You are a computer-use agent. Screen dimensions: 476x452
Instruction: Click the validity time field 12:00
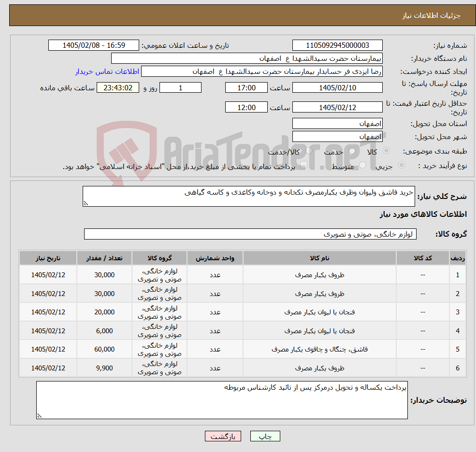click(x=246, y=107)
